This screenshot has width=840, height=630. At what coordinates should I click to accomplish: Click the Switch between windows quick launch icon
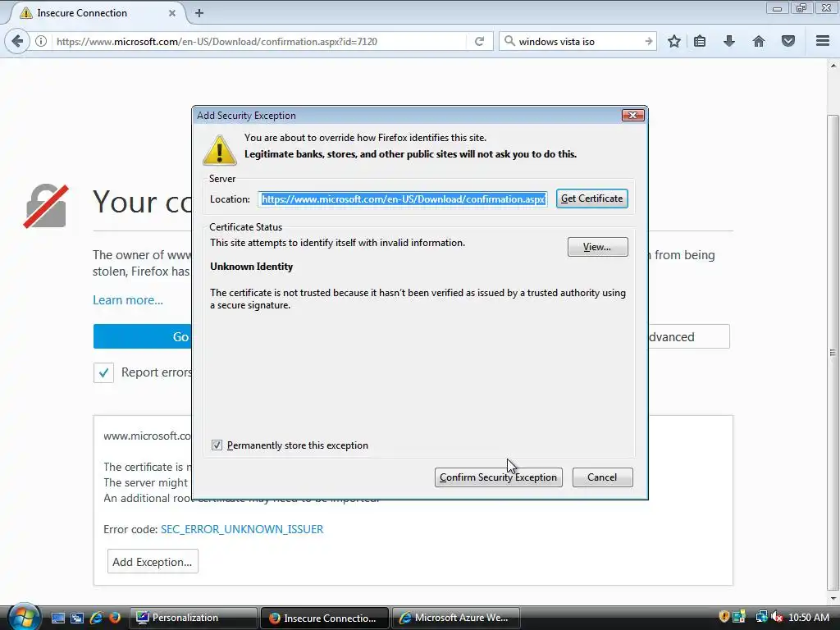click(x=77, y=618)
